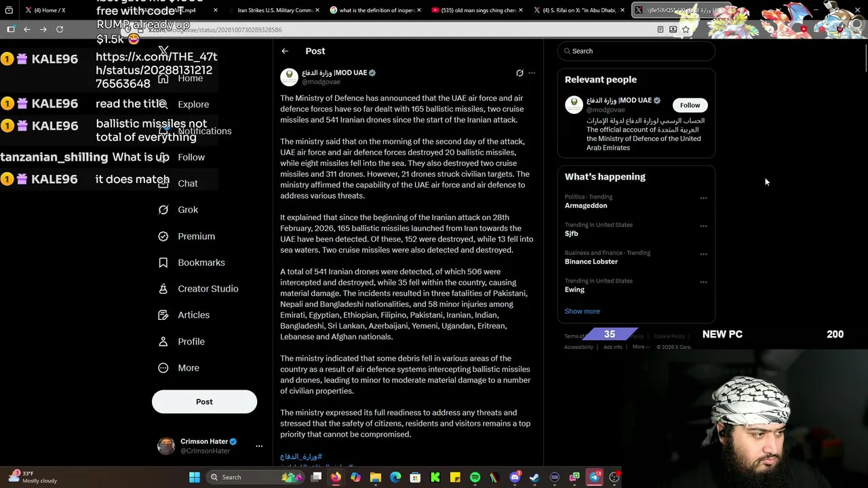
Task: Open the Windows Start menu
Action: pos(195,477)
